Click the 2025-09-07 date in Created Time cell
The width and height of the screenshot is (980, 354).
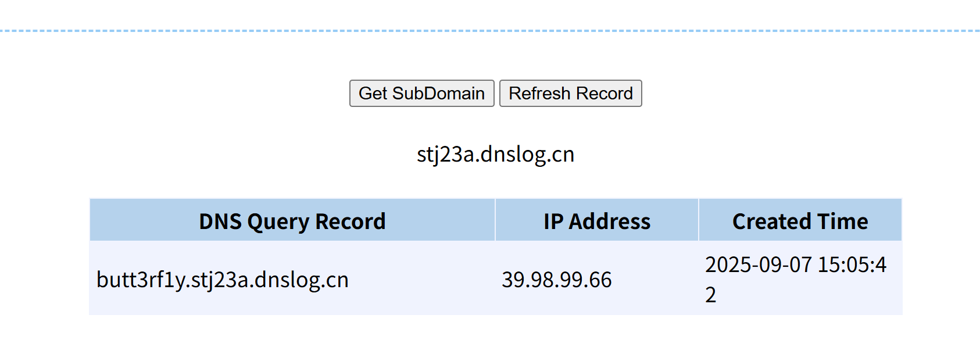point(759,264)
